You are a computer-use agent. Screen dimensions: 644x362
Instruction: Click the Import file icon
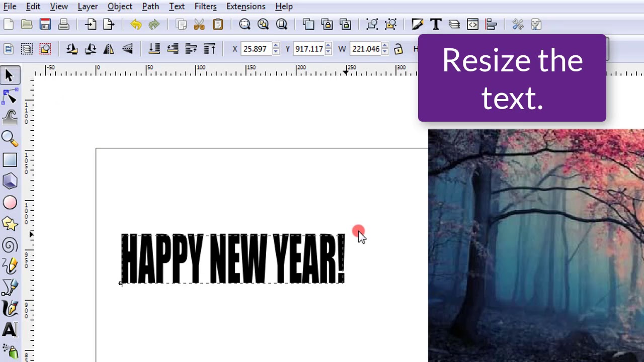click(91, 24)
